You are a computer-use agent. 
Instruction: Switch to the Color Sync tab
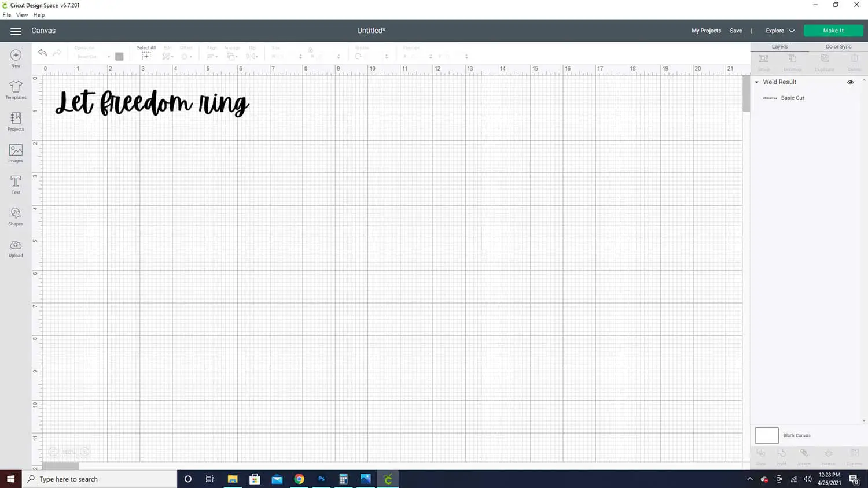point(838,46)
